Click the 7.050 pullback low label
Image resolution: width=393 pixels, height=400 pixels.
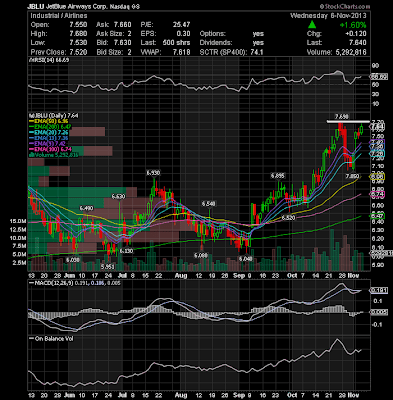352,176
